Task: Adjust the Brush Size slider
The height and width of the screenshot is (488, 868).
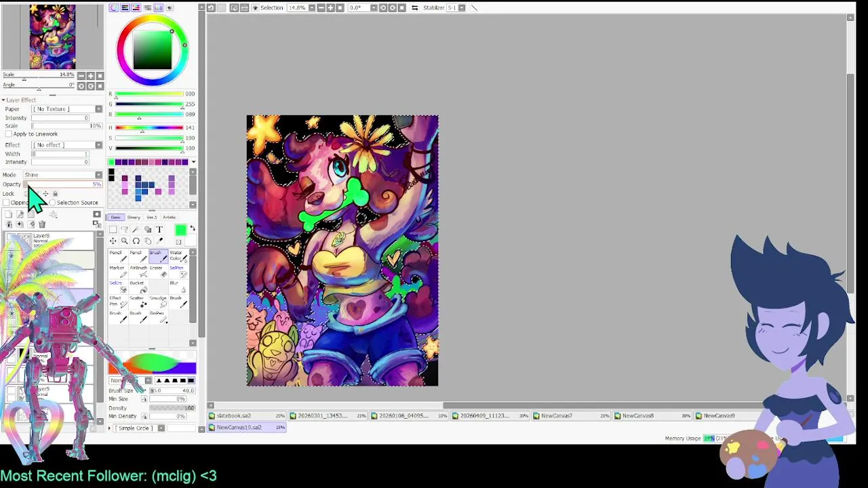Action: point(172,390)
